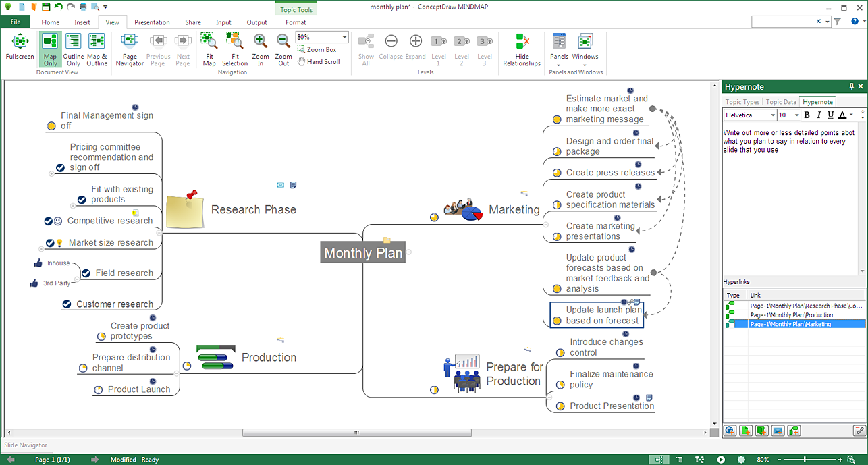Open the ribbon search box dropdown arrow
Viewport: 868px width, 465px height.
pyautogui.click(x=828, y=22)
